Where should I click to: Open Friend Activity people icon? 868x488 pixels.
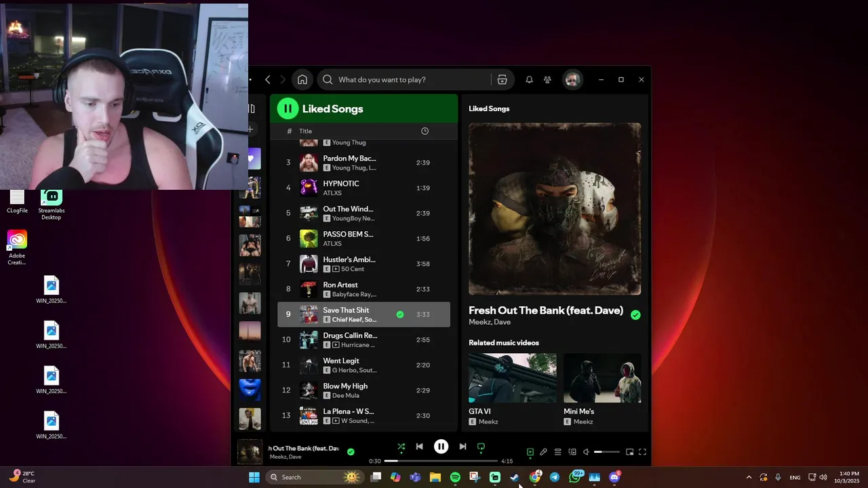click(547, 79)
